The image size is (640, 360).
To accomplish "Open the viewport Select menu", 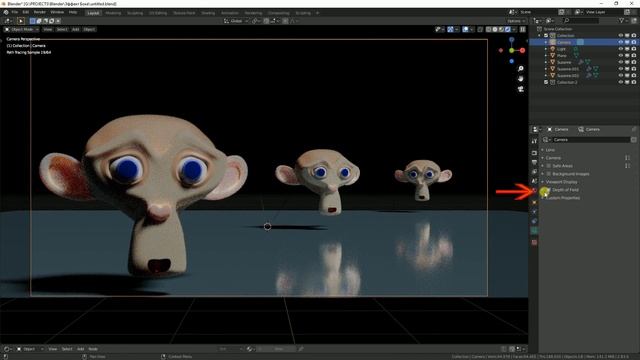I will coord(62,29).
